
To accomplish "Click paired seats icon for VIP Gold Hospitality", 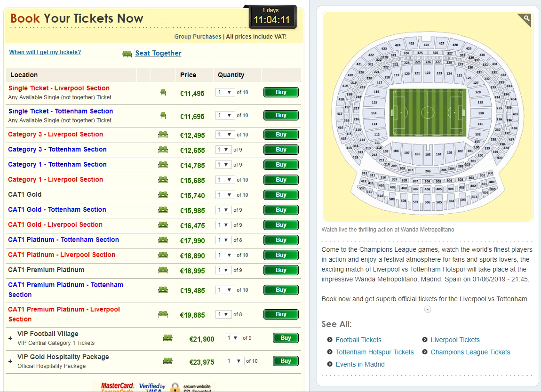I will coord(167,361).
